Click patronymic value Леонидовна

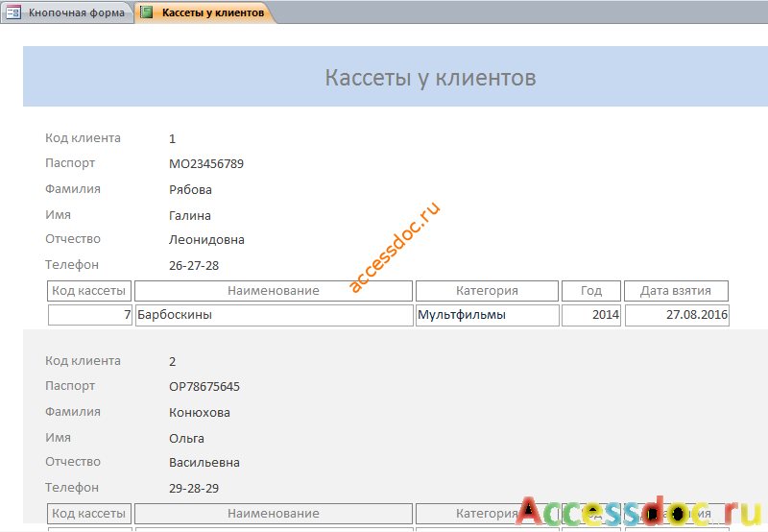click(x=206, y=239)
